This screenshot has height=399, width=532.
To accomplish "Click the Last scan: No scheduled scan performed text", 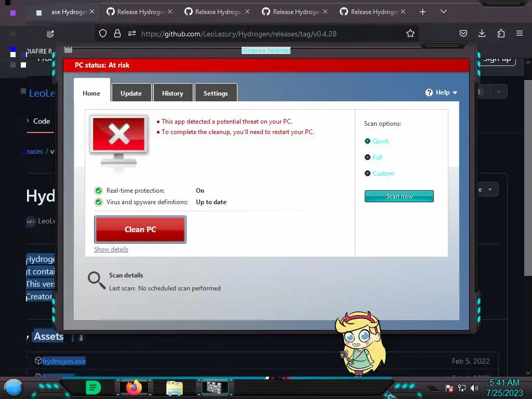I will [165, 288].
